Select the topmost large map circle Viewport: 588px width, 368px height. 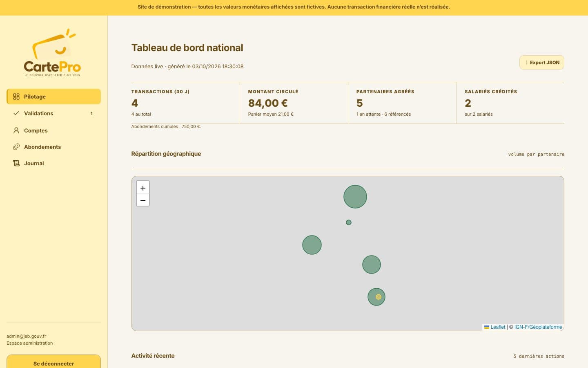355,197
